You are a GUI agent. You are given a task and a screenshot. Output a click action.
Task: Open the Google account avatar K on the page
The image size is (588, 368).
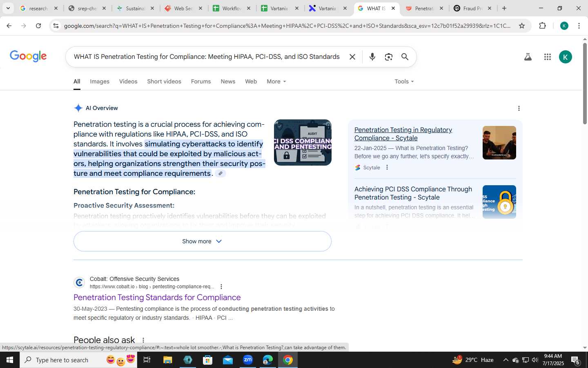565,57
